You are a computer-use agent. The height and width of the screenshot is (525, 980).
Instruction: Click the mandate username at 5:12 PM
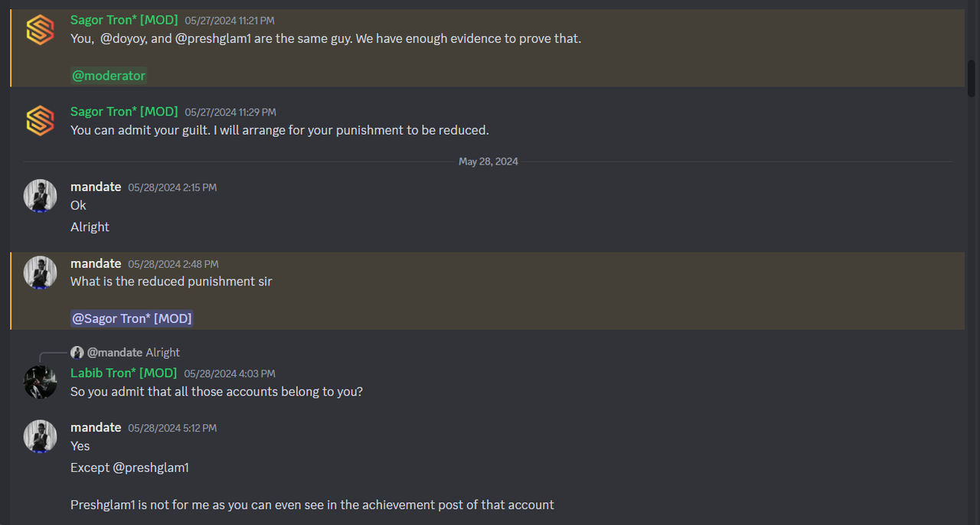[96, 427]
